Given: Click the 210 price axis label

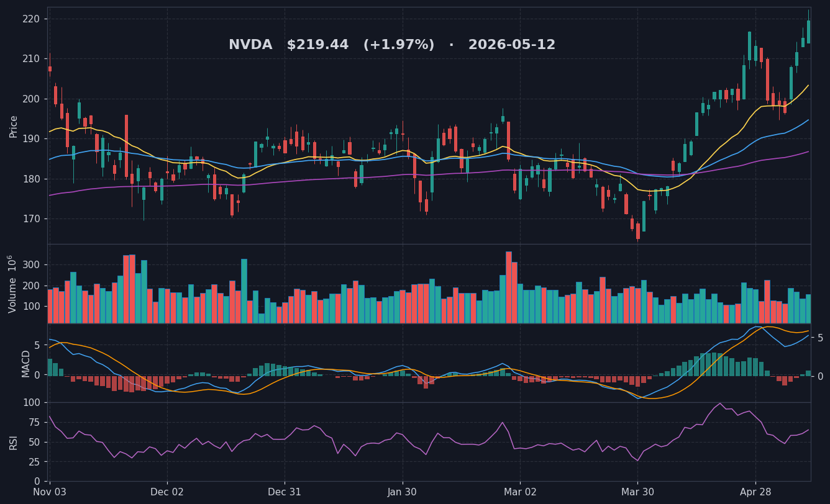Looking at the screenshot, I should pos(31,59).
